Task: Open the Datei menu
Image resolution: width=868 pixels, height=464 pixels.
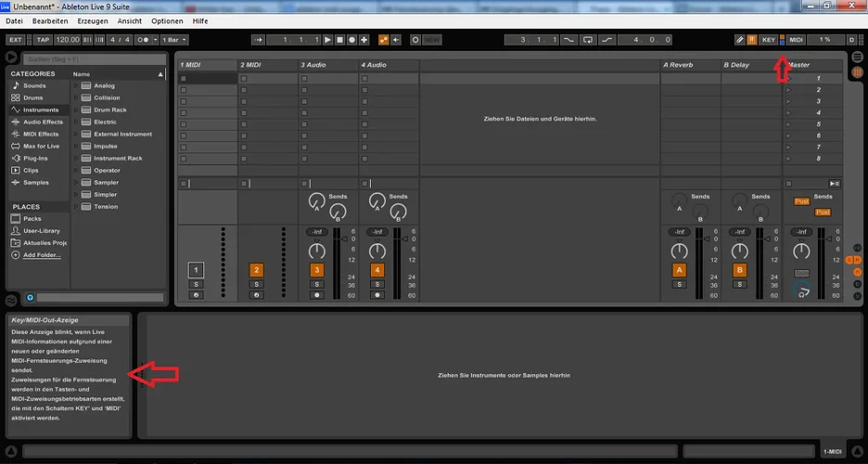Action: [x=15, y=21]
